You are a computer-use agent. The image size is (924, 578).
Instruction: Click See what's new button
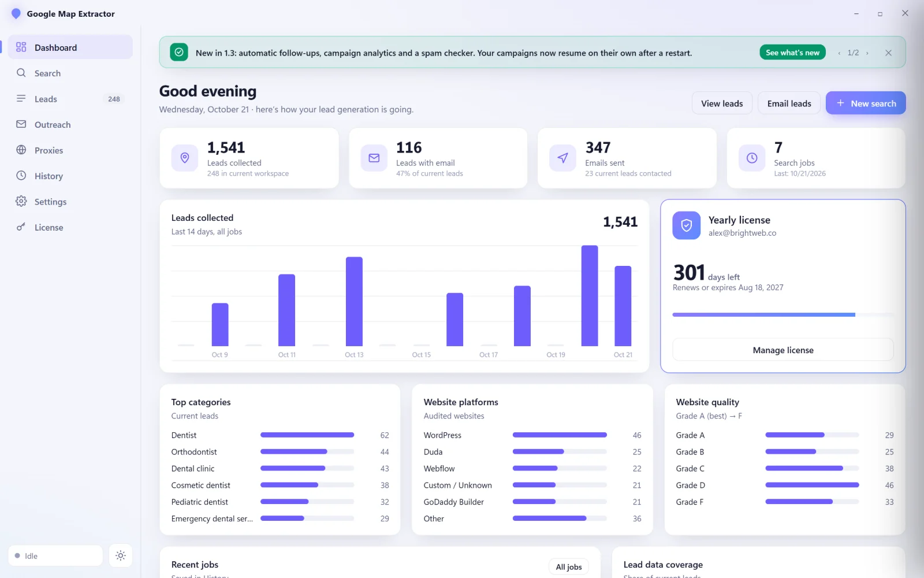tap(792, 53)
